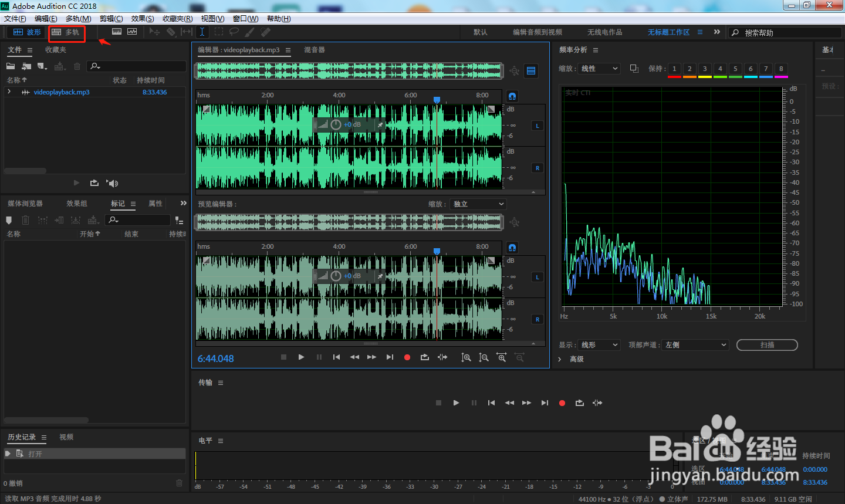This screenshot has width=845, height=504.
Task: Expand the 高级 advanced section
Action: 560,359
